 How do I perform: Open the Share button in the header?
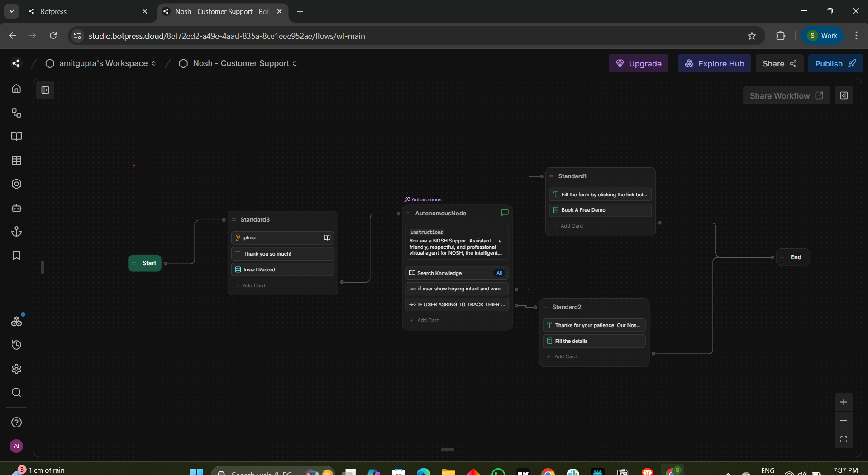point(779,63)
